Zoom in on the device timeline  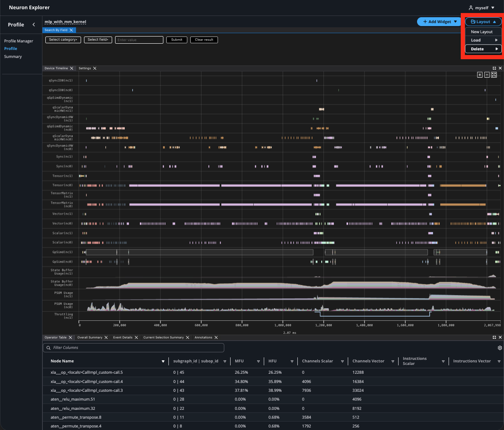[x=480, y=75]
